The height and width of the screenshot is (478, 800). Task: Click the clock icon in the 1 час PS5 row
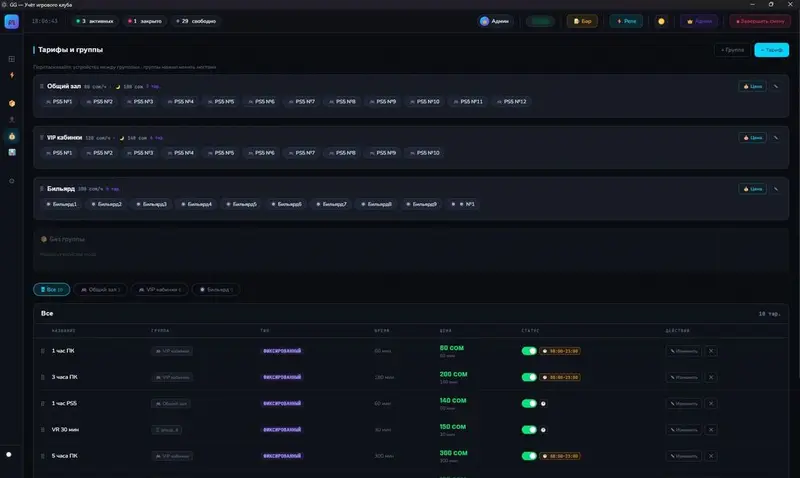(x=543, y=404)
